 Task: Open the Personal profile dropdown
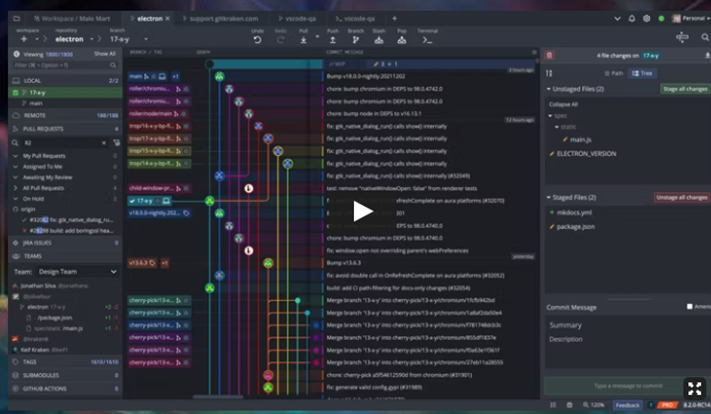(691, 19)
